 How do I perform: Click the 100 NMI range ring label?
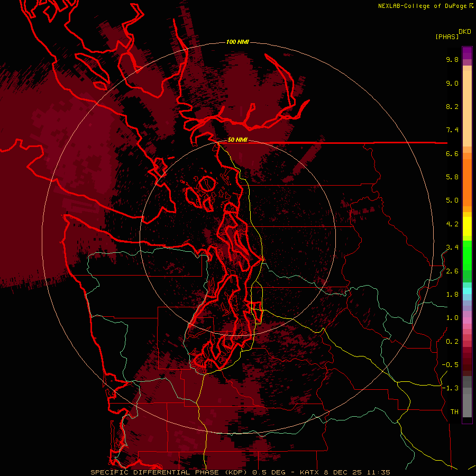[x=237, y=42]
